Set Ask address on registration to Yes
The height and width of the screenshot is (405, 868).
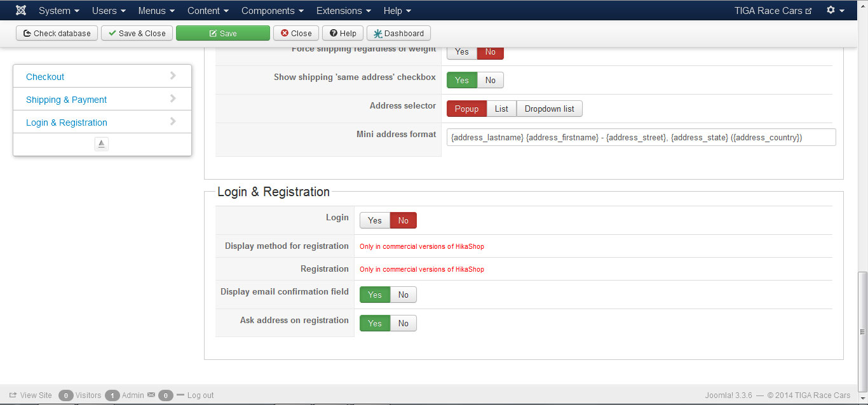click(375, 323)
